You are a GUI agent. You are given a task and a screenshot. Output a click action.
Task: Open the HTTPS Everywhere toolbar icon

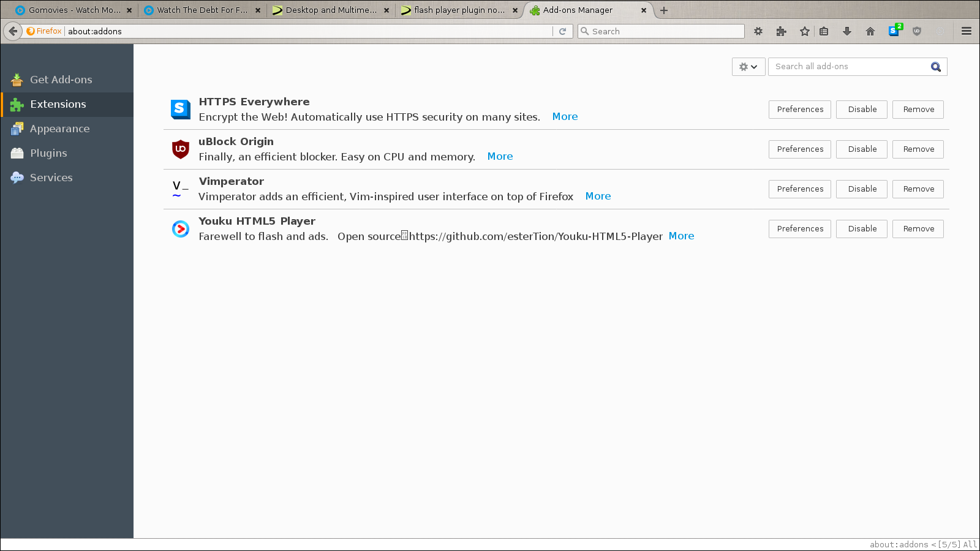point(895,31)
